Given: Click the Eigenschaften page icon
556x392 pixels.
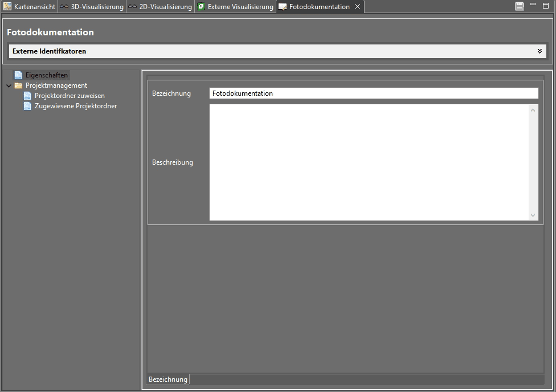Looking at the screenshot, I should tap(18, 75).
